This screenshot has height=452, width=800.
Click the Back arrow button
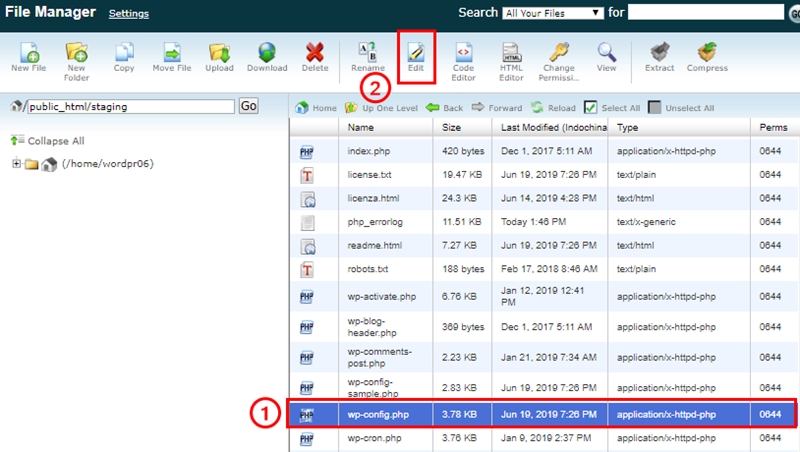pos(444,108)
